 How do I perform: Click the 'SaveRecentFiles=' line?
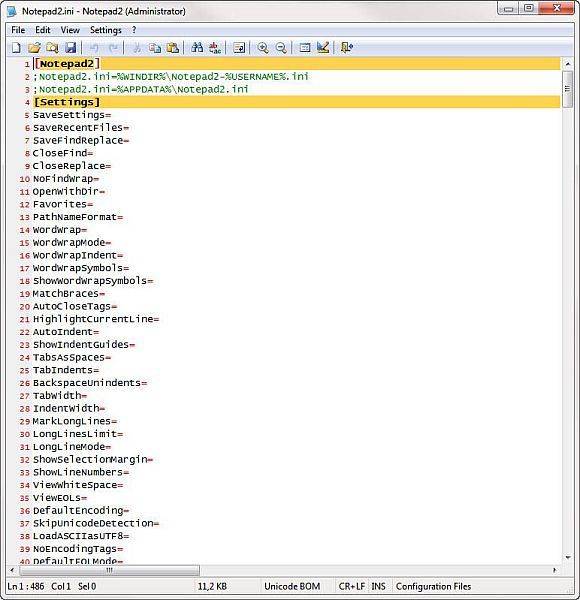click(81, 127)
